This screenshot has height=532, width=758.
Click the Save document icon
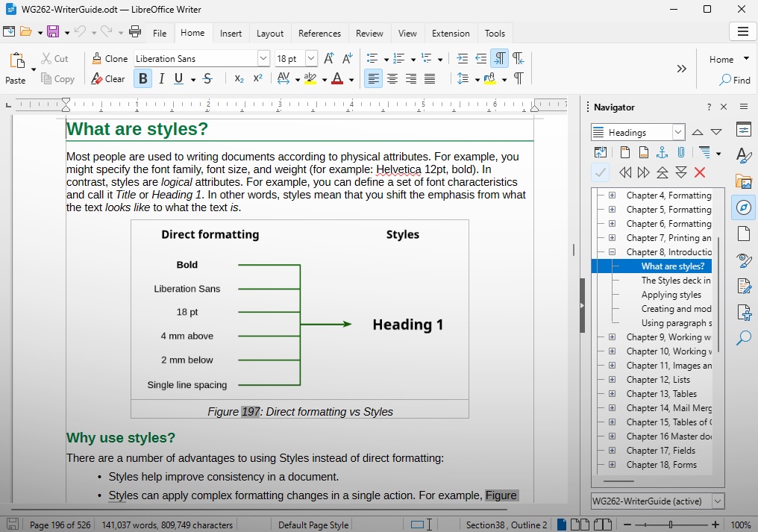[x=53, y=32]
